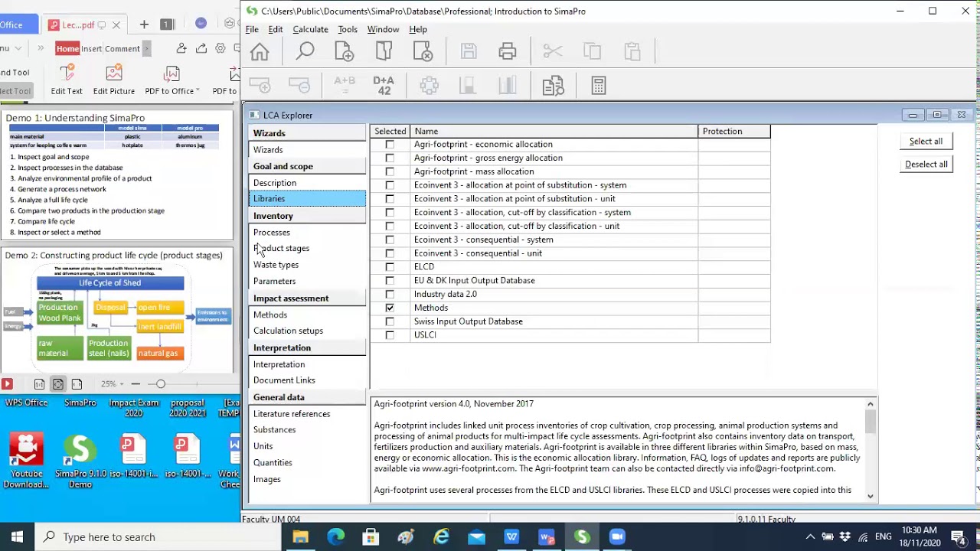Click the WPS share arrow icon

tap(201, 48)
